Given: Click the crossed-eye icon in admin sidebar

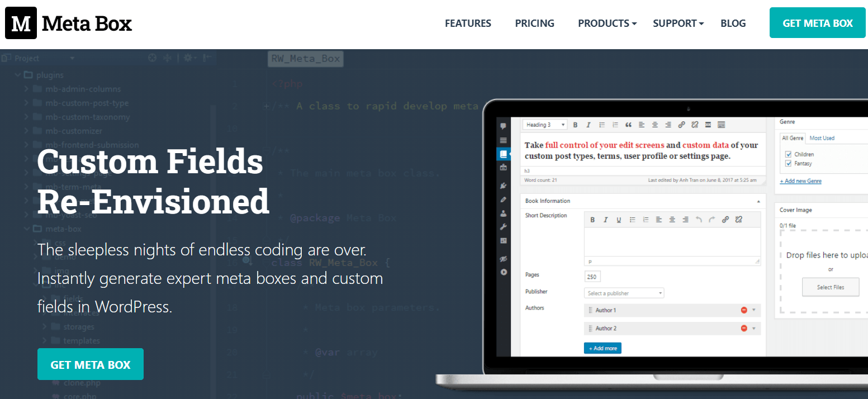Looking at the screenshot, I should tap(504, 259).
